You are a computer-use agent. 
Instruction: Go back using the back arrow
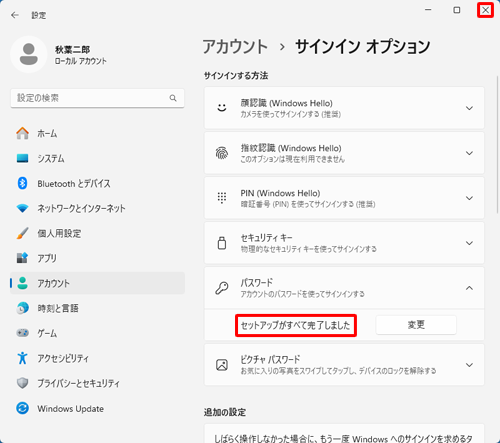pyautogui.click(x=15, y=15)
